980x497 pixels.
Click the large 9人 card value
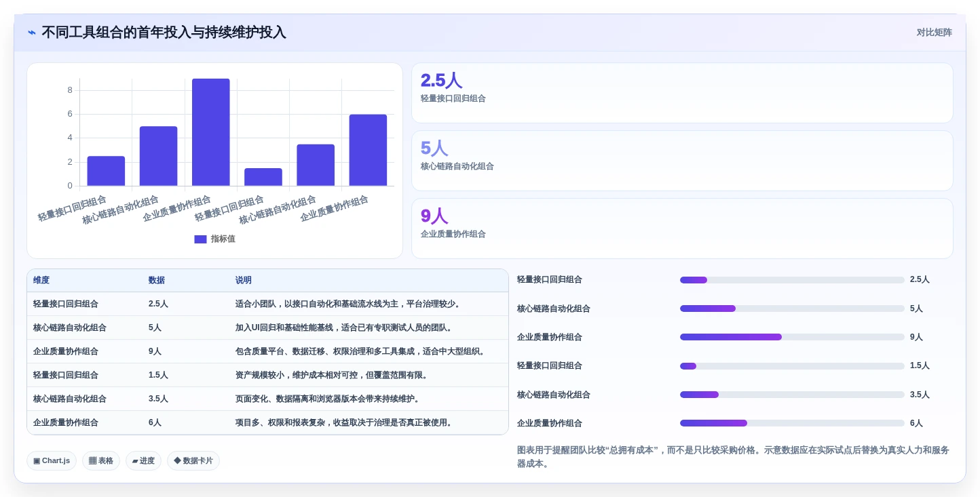(x=434, y=216)
